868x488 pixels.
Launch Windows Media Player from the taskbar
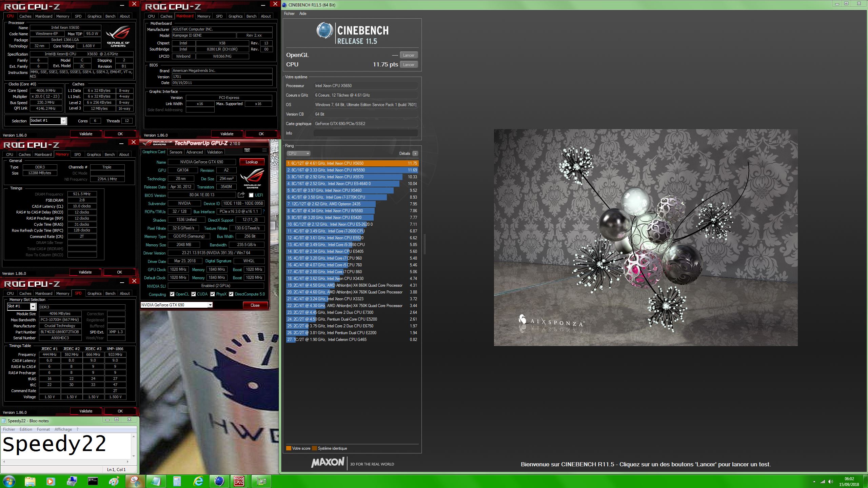[x=50, y=481]
